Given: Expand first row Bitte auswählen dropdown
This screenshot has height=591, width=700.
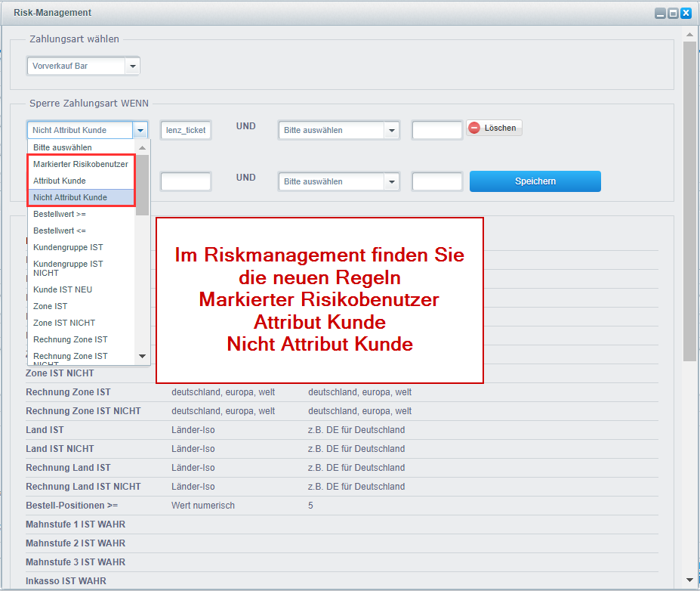Looking at the screenshot, I should click(x=391, y=131).
